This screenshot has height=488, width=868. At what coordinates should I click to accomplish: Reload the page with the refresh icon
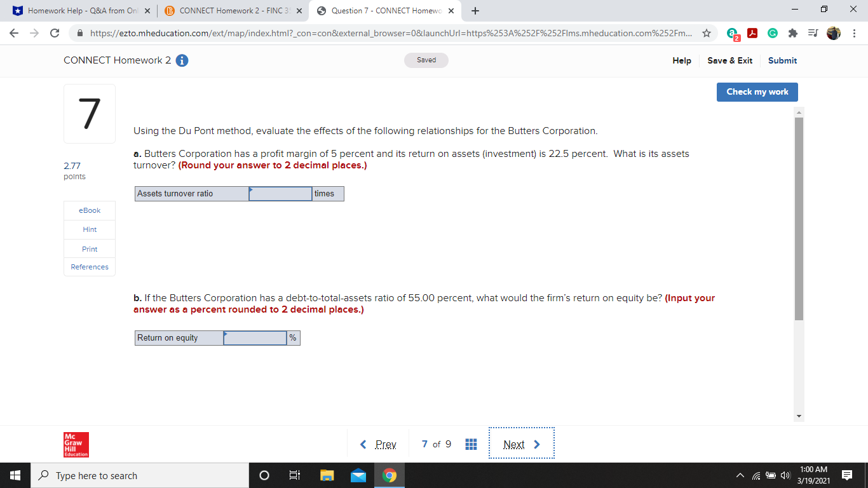pos(55,33)
